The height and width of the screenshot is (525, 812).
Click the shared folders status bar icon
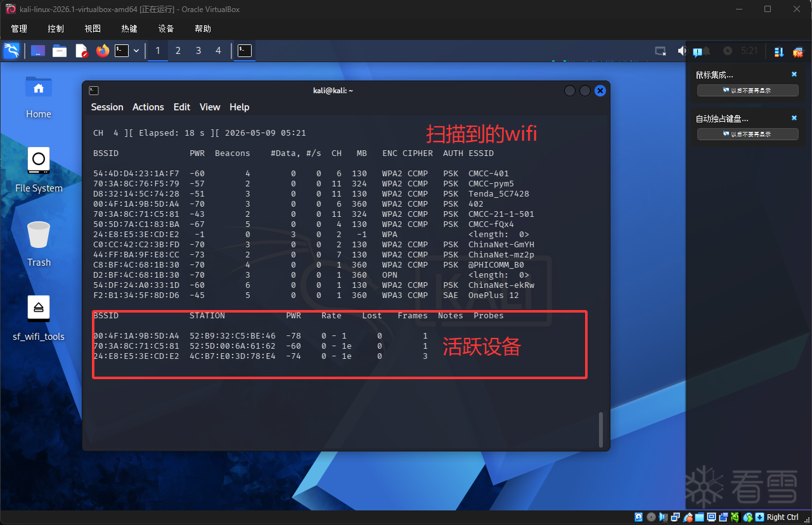click(x=700, y=517)
